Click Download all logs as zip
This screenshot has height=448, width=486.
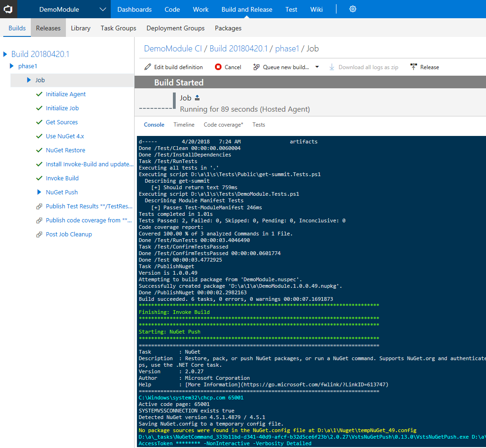[x=364, y=67]
